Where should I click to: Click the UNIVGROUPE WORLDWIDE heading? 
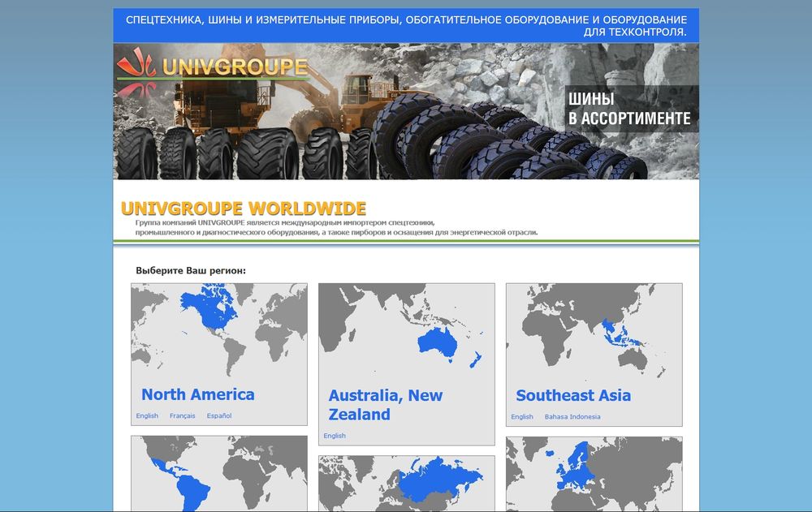[x=244, y=209]
